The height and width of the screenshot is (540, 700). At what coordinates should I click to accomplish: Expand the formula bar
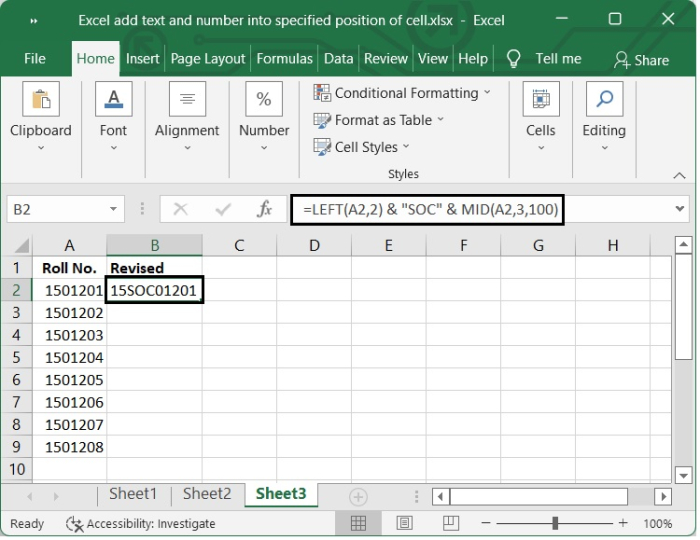681,209
